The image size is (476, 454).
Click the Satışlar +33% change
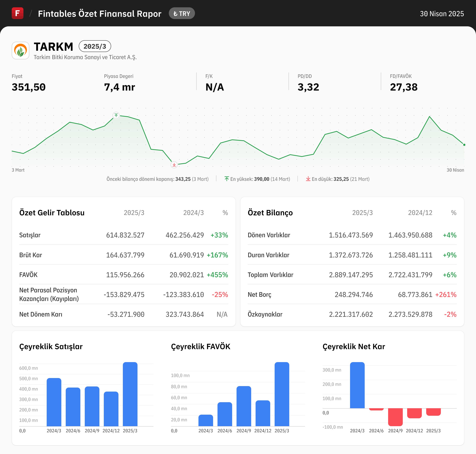coord(219,235)
